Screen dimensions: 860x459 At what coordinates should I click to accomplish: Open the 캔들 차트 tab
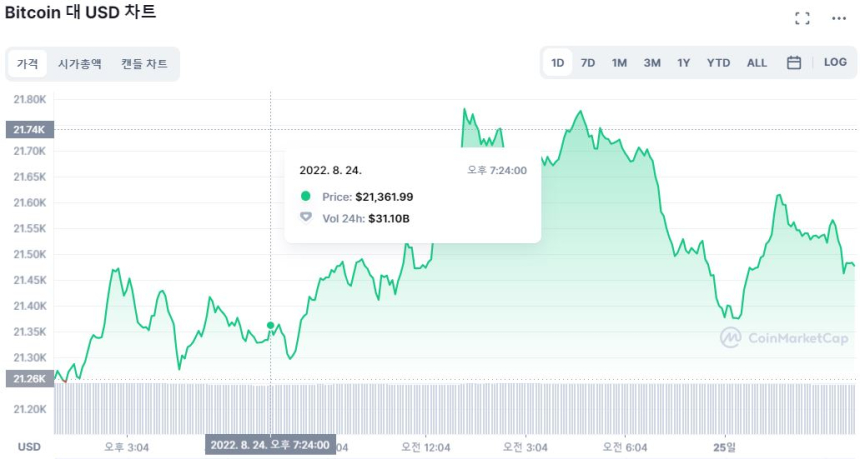point(144,64)
